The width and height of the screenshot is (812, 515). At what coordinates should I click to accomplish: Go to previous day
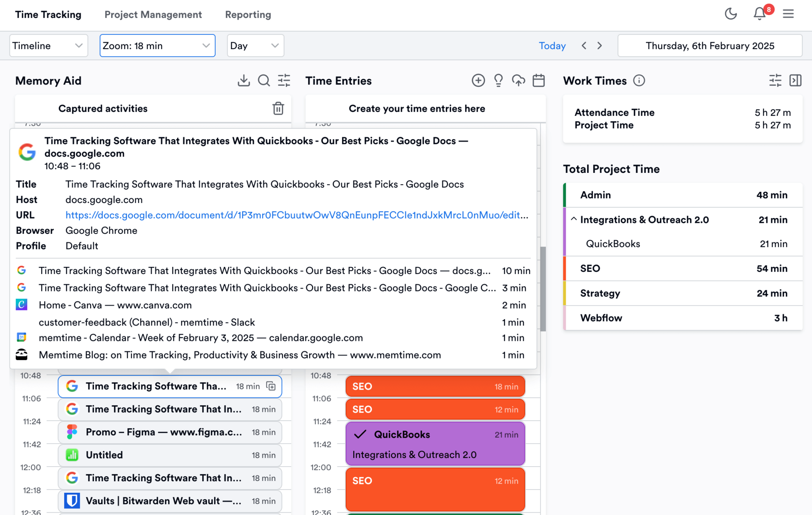pos(584,46)
